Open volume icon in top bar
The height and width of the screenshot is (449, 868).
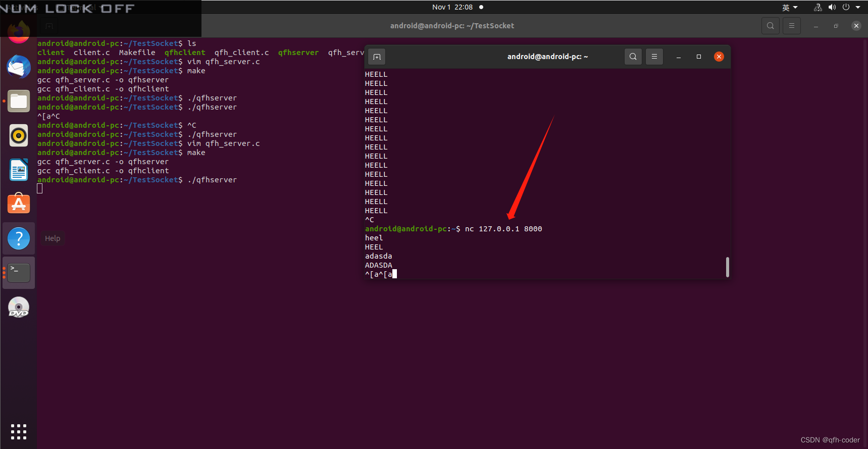[832, 7]
